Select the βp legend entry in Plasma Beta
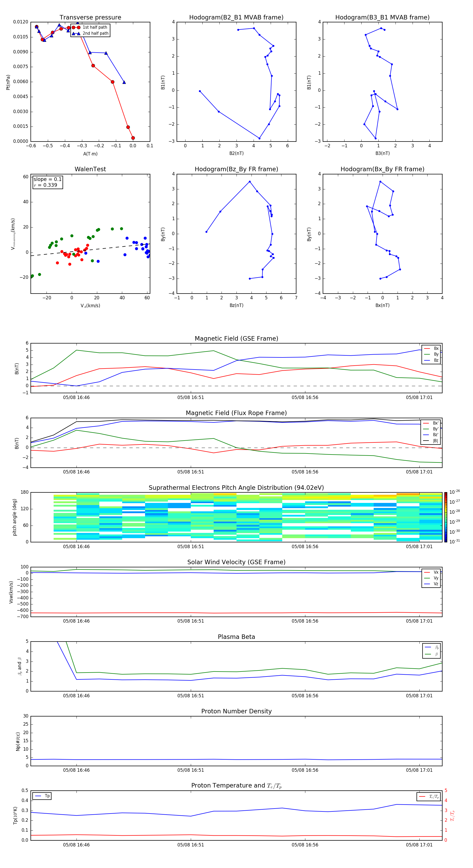The image size is (473, 868). 432,647
